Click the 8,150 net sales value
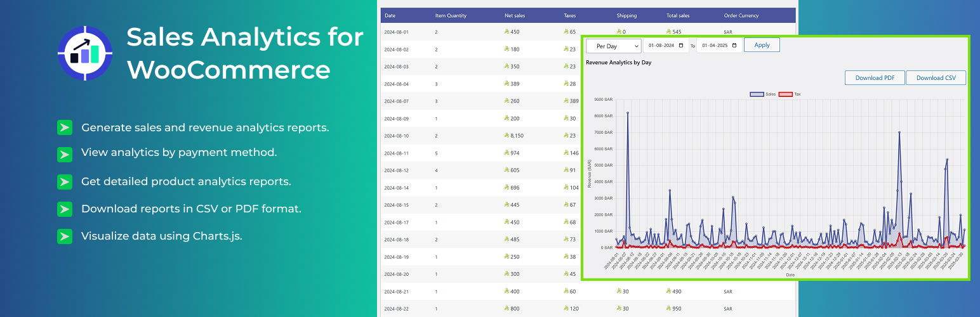The height and width of the screenshot is (317, 980). pyautogui.click(x=514, y=136)
